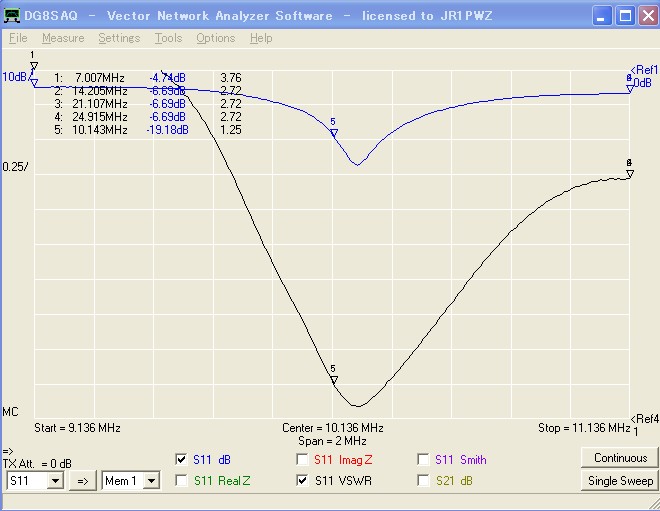Click the => store-to-memory button

pos(84,481)
